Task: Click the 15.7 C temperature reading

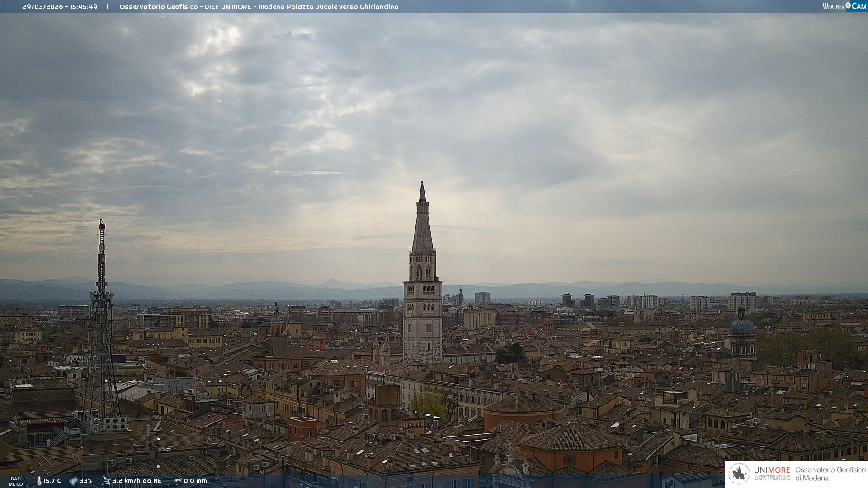Action: tap(52, 481)
